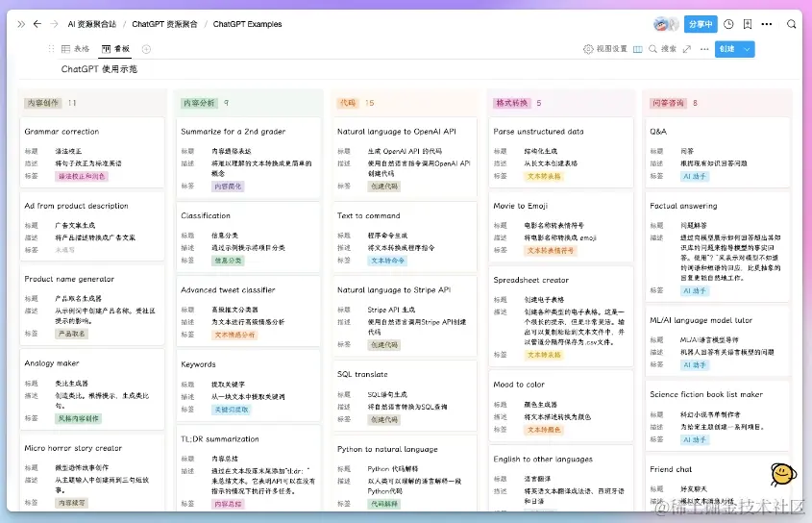Screen dimensions: 812x523
Task: Open global search magnifier in top right
Action: tap(791, 24)
